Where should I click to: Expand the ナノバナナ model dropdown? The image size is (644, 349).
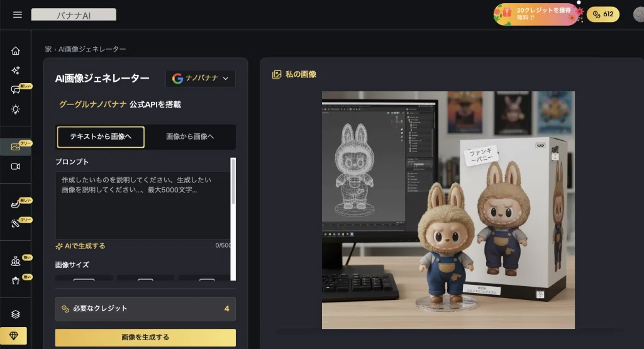(201, 78)
